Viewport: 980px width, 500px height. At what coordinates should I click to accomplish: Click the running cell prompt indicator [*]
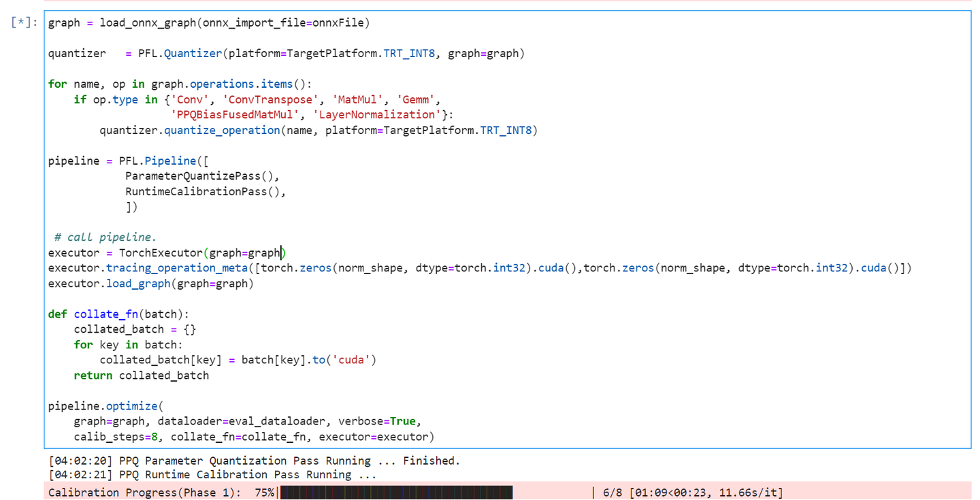click(x=24, y=22)
